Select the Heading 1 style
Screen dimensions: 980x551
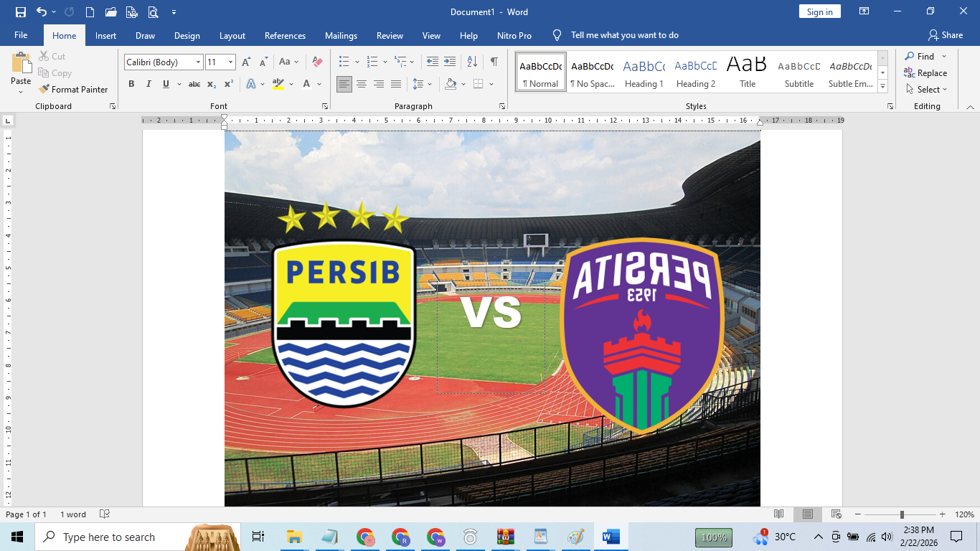point(644,72)
